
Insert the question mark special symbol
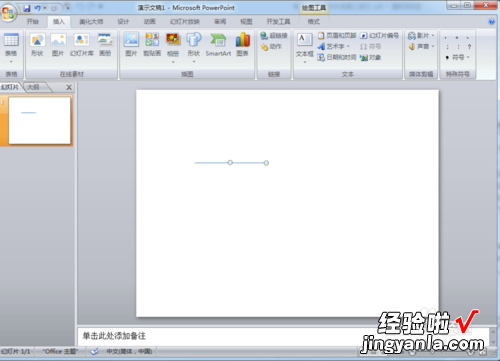tap(469, 47)
